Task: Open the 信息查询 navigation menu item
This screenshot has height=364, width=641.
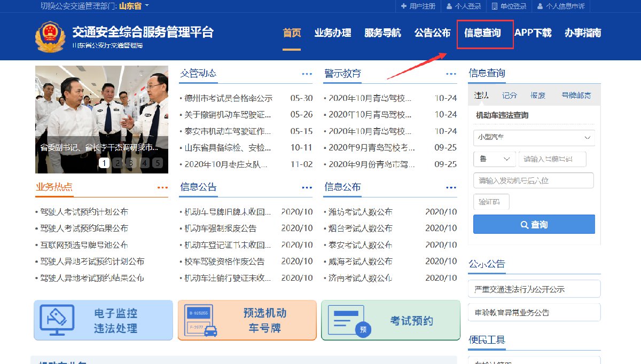Action: (483, 33)
